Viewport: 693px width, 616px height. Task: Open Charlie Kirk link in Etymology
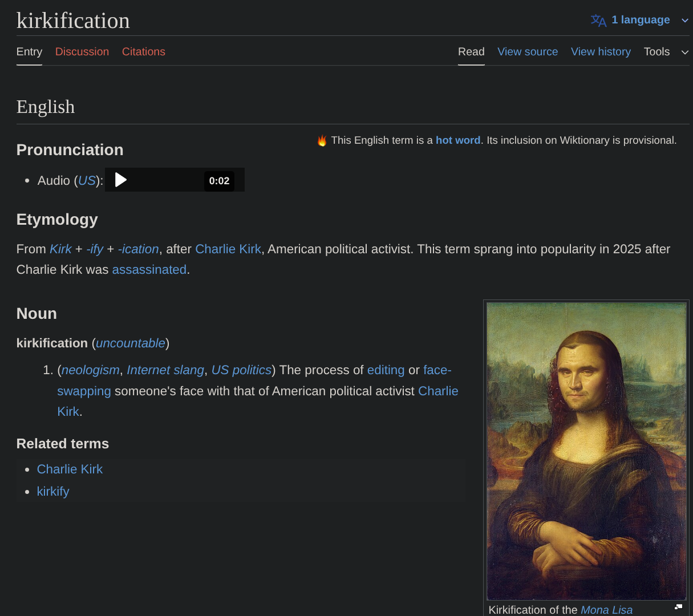click(228, 249)
